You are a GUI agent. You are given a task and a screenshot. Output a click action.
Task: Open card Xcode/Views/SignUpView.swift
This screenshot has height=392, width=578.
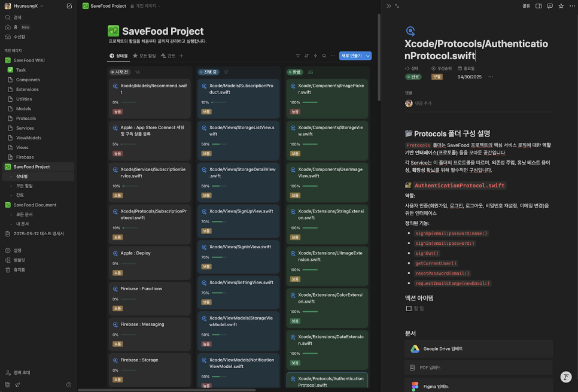pos(239,220)
